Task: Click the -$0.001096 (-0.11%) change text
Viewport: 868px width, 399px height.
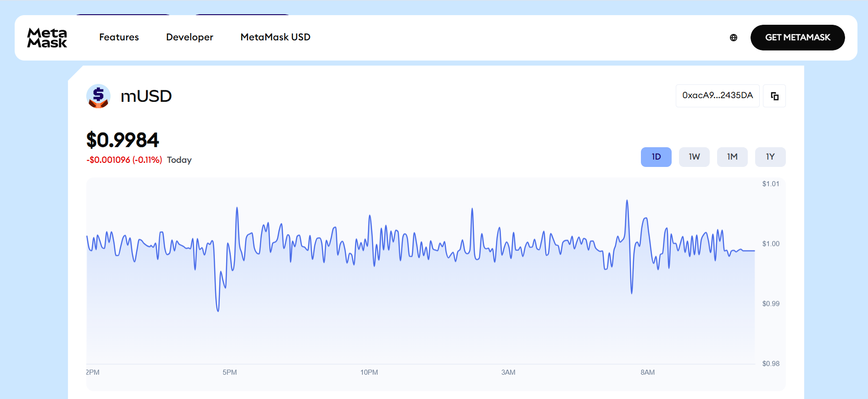Action: pos(124,160)
